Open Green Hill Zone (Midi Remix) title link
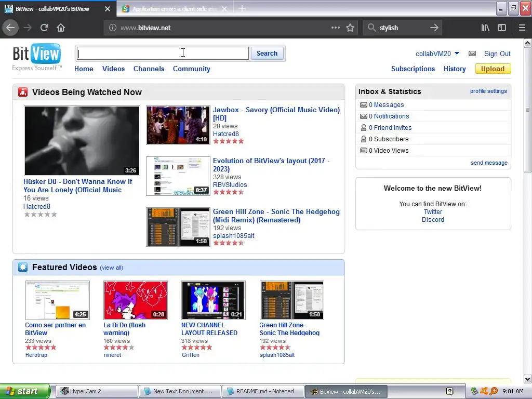Image resolution: width=532 pixels, height=399 pixels. point(276,216)
